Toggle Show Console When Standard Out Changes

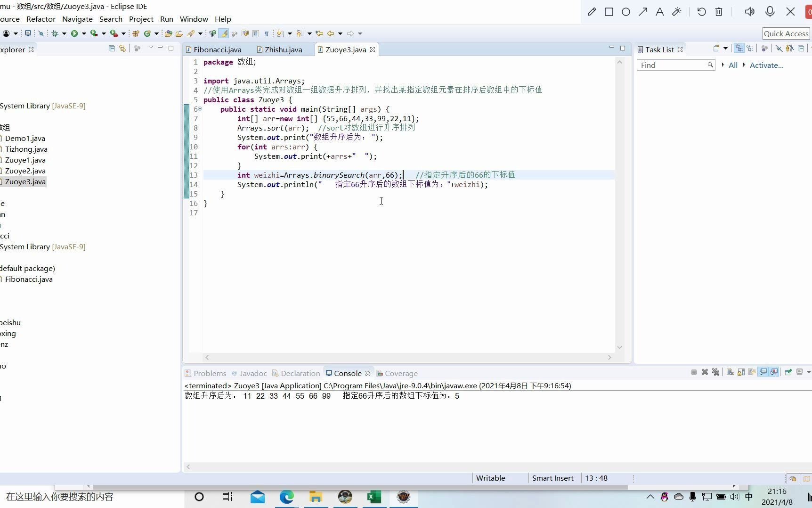(x=763, y=372)
